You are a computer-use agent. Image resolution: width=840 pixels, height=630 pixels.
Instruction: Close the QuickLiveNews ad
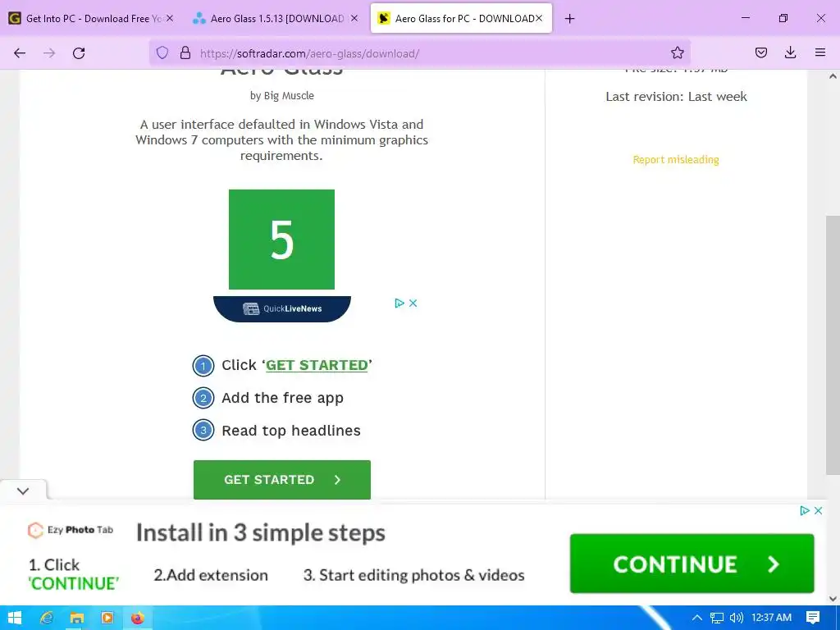(x=413, y=304)
